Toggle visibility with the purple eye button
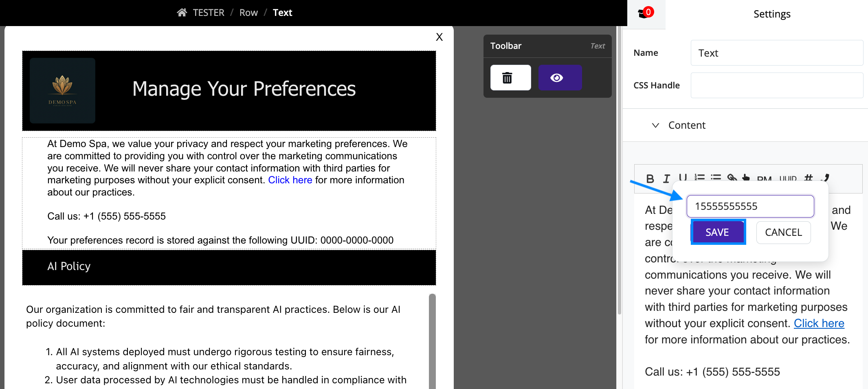Viewport: 868px width, 389px height. 560,77
